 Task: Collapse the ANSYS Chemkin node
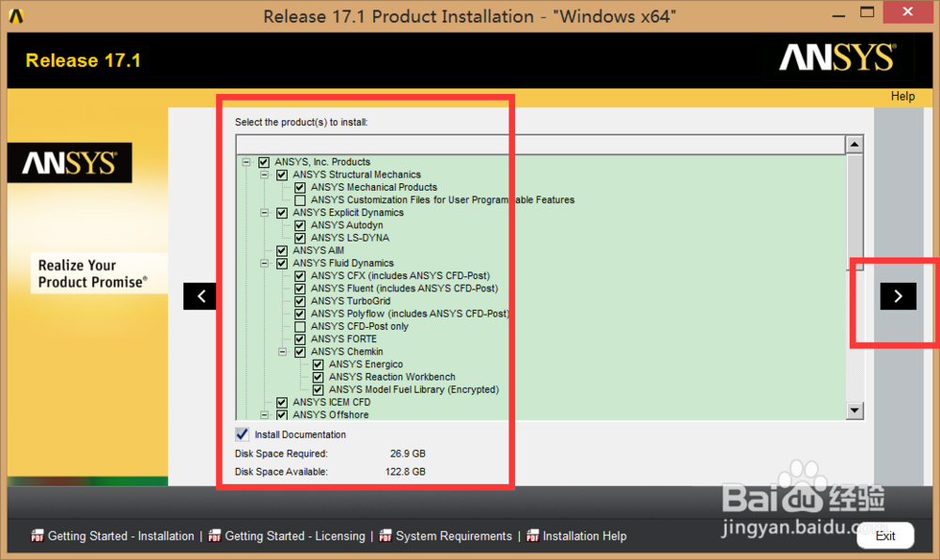click(282, 351)
